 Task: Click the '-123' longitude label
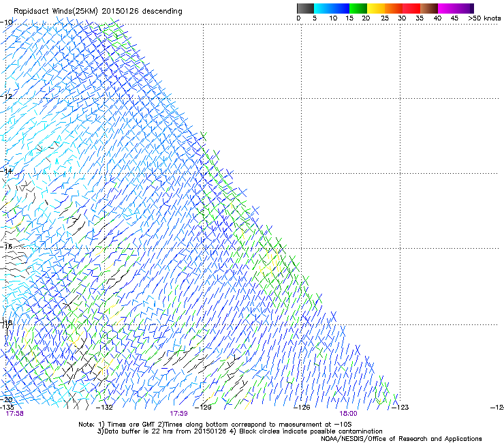pyautogui.click(x=400, y=408)
